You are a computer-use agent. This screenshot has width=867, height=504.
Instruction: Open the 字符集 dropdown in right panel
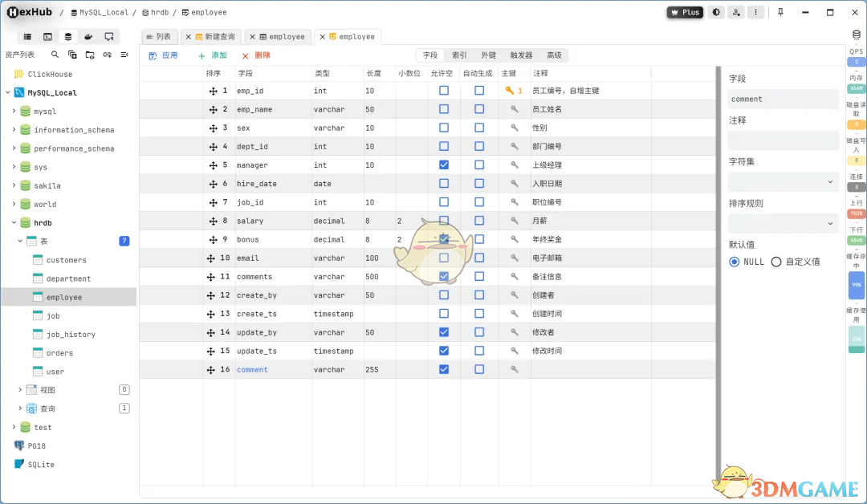pyautogui.click(x=783, y=181)
